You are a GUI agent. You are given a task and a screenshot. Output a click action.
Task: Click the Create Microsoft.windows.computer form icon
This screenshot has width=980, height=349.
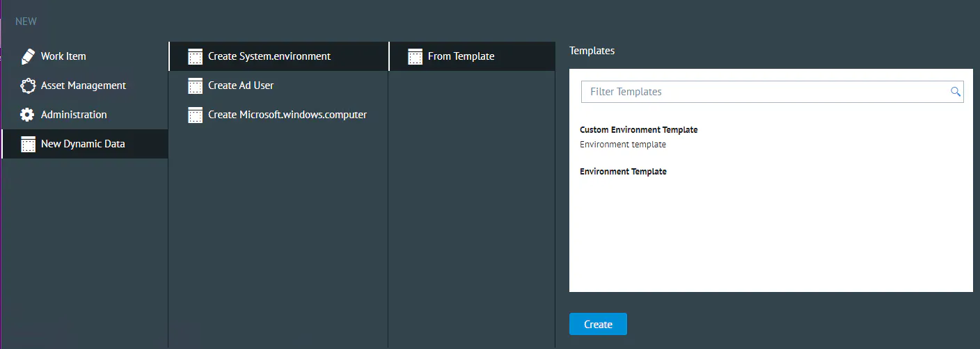196,115
